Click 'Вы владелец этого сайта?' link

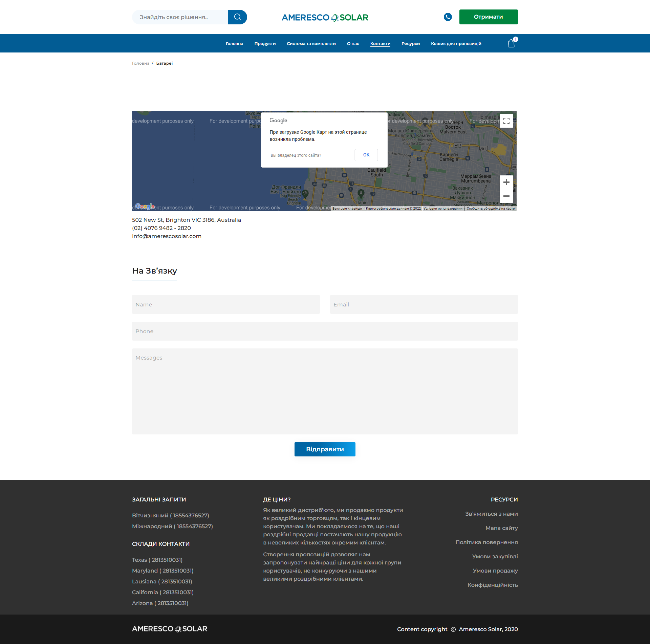click(296, 155)
